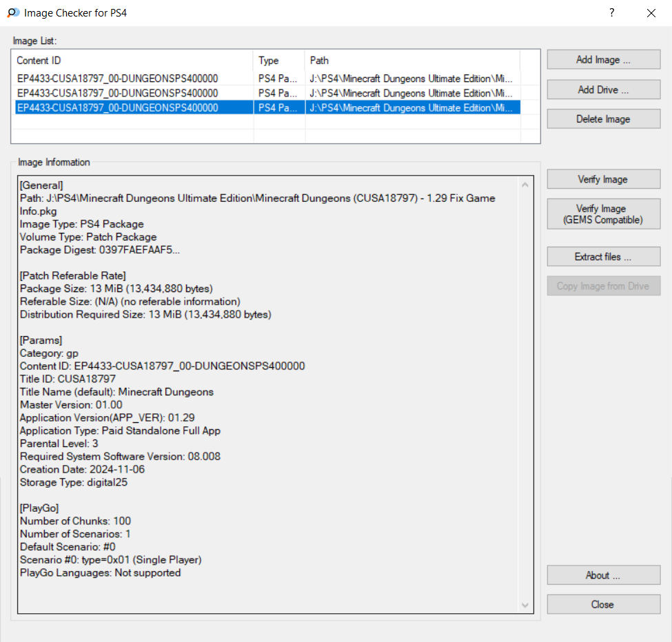This screenshot has width=672, height=642.
Task: Select the highlighted third row's Content ID
Action: [117, 107]
